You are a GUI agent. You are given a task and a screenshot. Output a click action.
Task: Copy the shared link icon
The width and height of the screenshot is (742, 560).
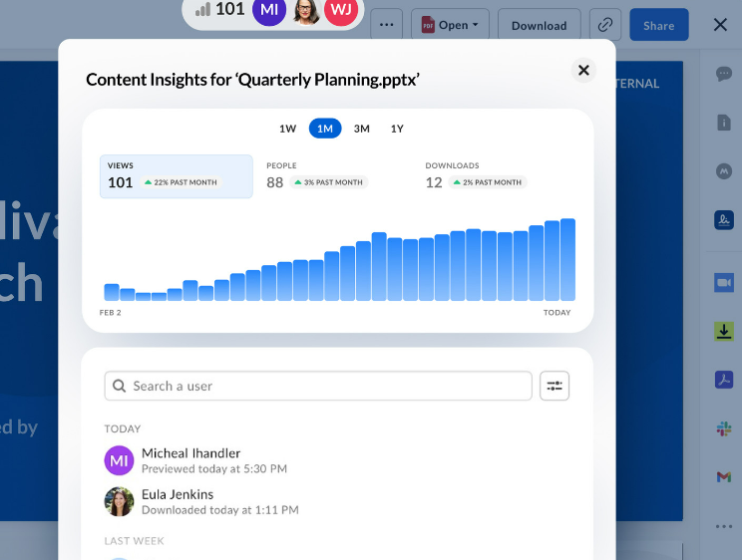click(x=605, y=25)
